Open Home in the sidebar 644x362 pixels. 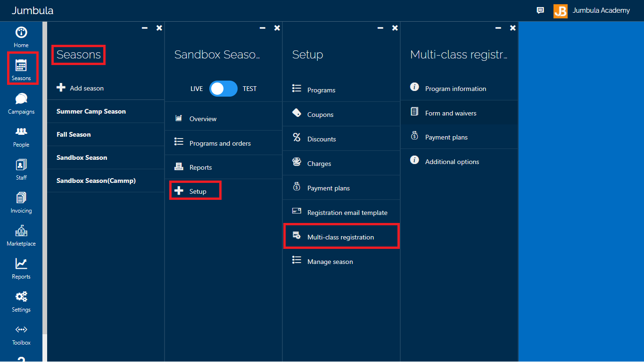21,38
